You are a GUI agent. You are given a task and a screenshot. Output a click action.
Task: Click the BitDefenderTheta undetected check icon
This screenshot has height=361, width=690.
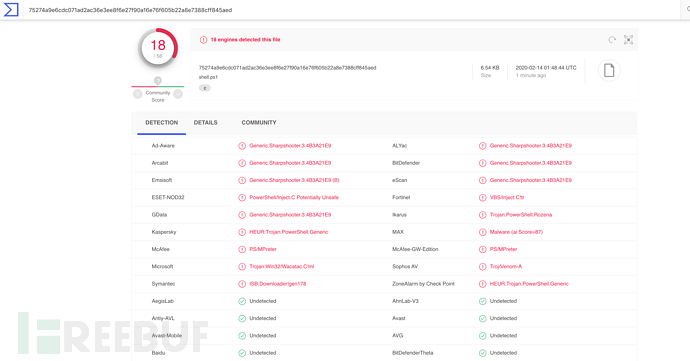[x=482, y=353]
